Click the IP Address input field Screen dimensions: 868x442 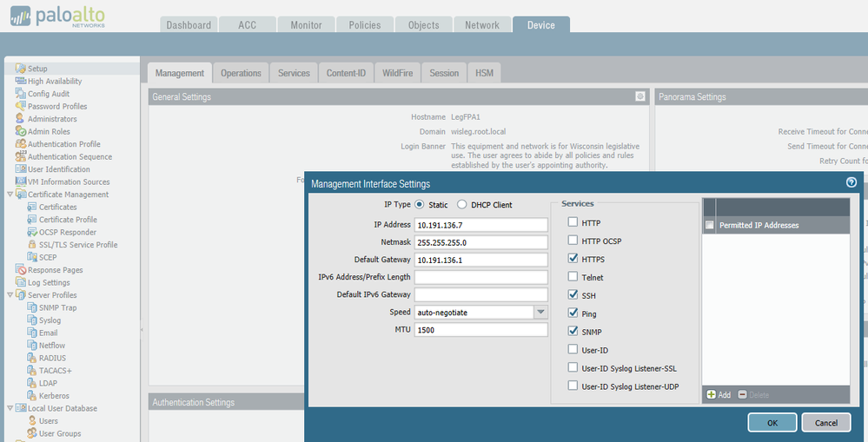click(x=480, y=224)
